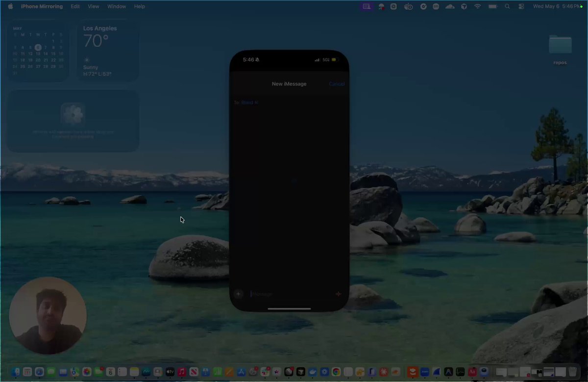This screenshot has width=588, height=382.
Task: Select the Bland AI recipient in To field
Action: [x=250, y=102]
